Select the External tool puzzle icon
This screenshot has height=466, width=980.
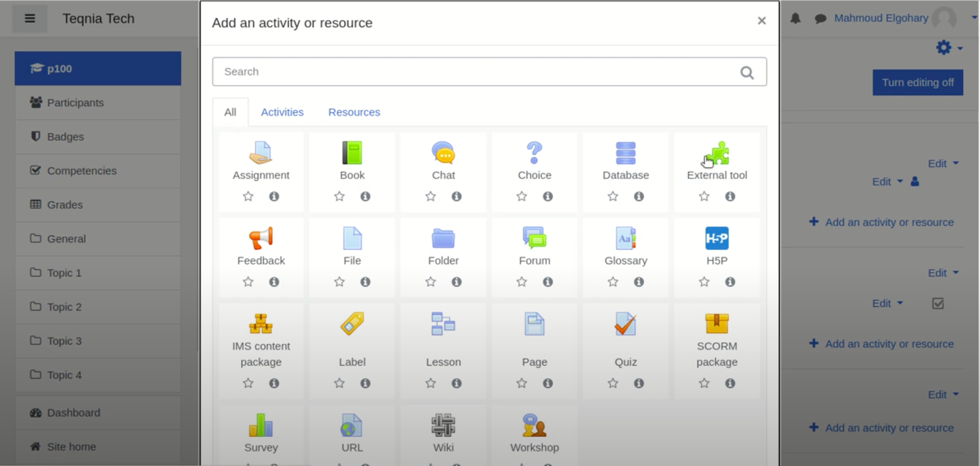pyautogui.click(x=717, y=153)
